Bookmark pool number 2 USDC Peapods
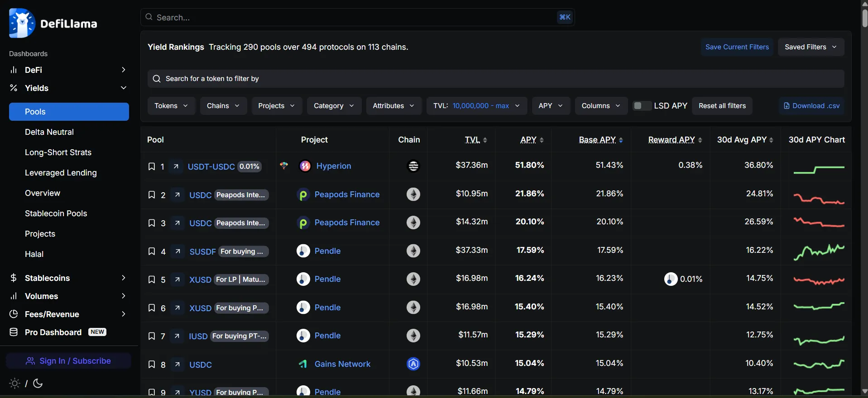Screen dimensions: 868x398 click(x=152, y=195)
